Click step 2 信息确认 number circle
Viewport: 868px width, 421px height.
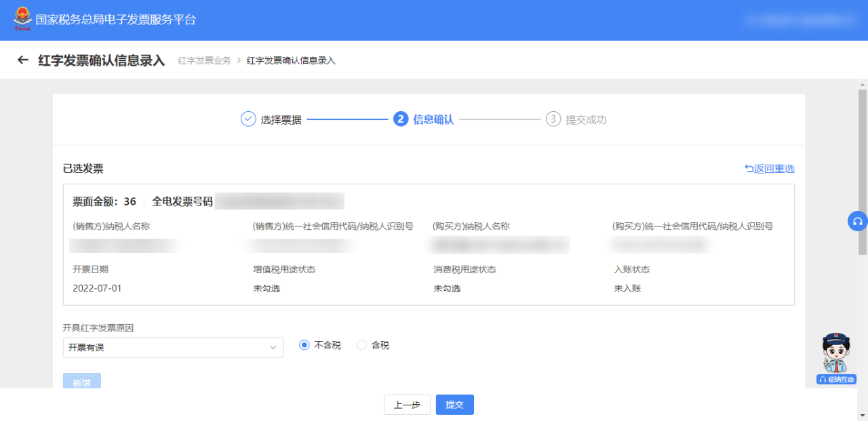[x=400, y=119]
